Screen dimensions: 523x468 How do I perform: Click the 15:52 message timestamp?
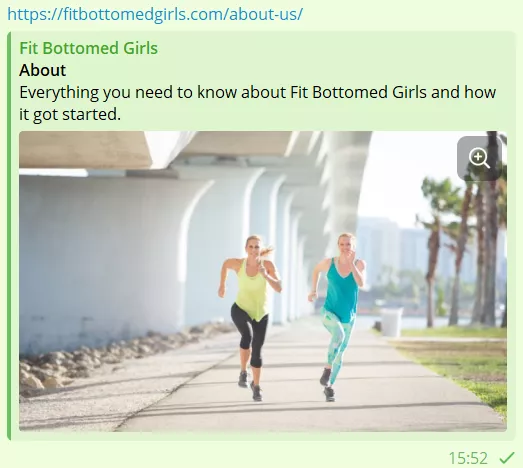pyautogui.click(x=468, y=458)
